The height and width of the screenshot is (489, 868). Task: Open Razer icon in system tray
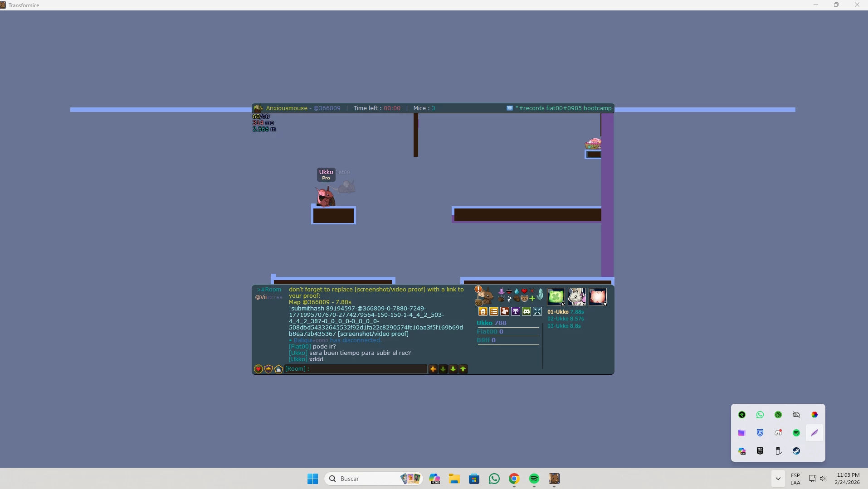742,415
